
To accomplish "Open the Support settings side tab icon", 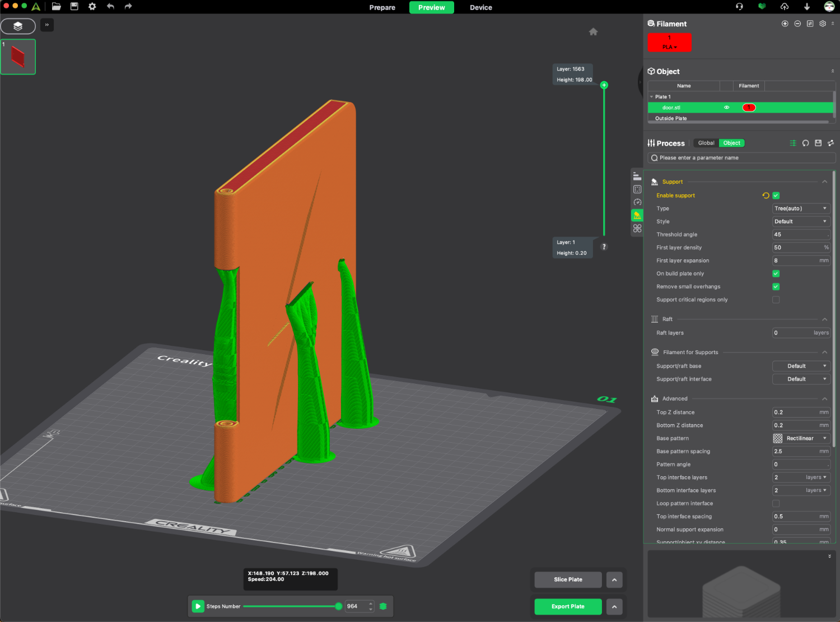I will pos(637,215).
